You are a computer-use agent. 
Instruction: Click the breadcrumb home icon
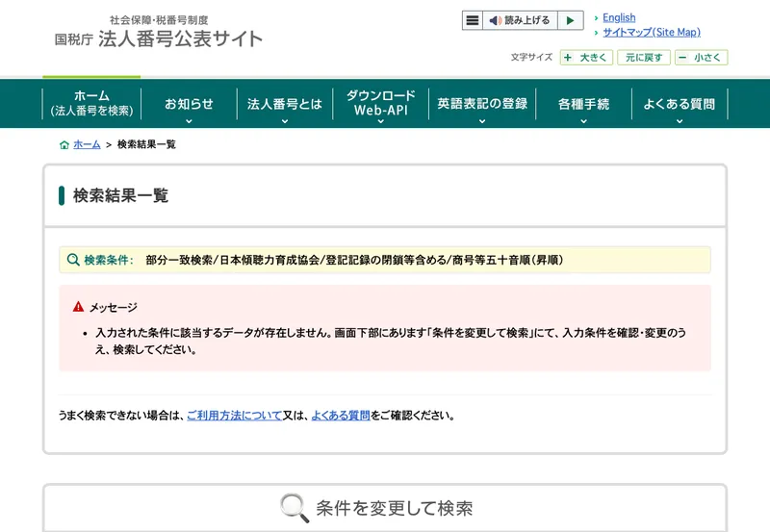(x=64, y=144)
